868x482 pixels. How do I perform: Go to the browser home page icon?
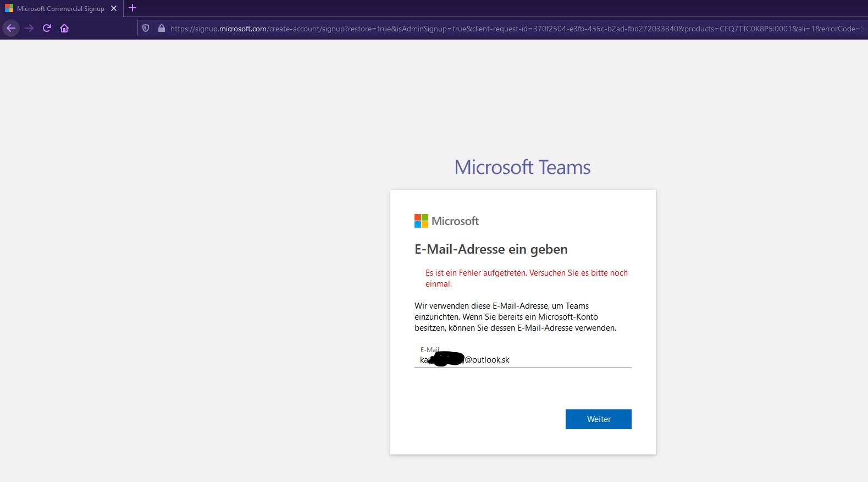pos(64,28)
